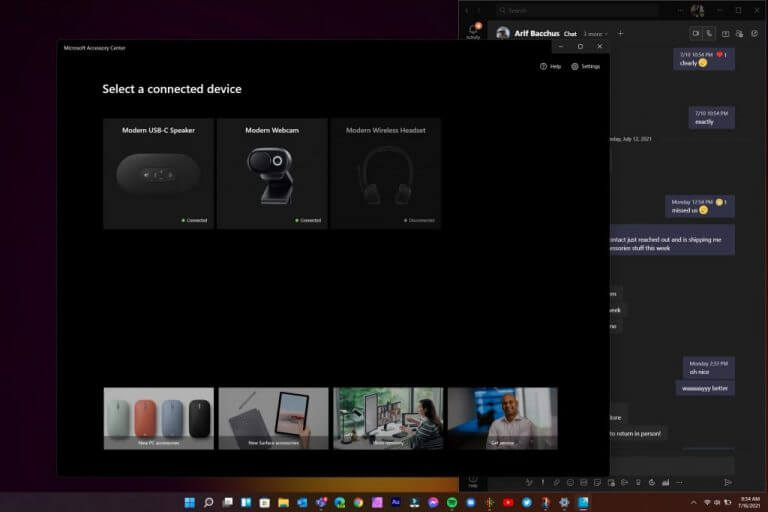Open the Windows Start menu
The image size is (768, 512).
[190, 502]
